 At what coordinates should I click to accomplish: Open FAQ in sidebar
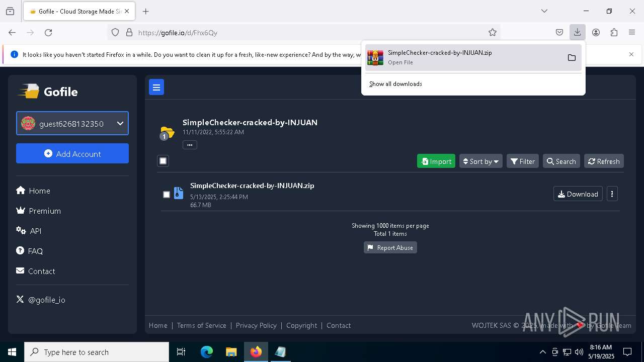(30, 251)
